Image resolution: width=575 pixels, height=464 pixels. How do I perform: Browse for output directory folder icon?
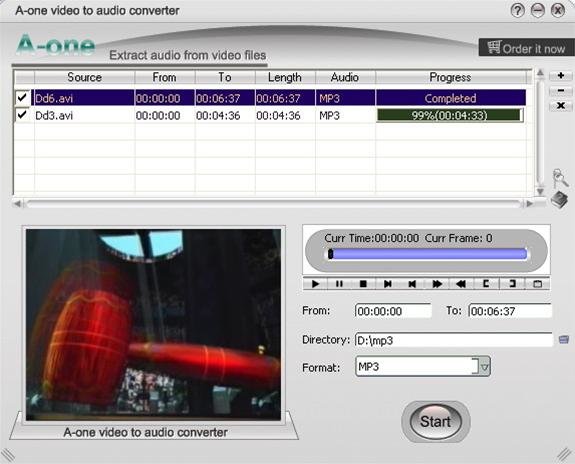coord(564,340)
